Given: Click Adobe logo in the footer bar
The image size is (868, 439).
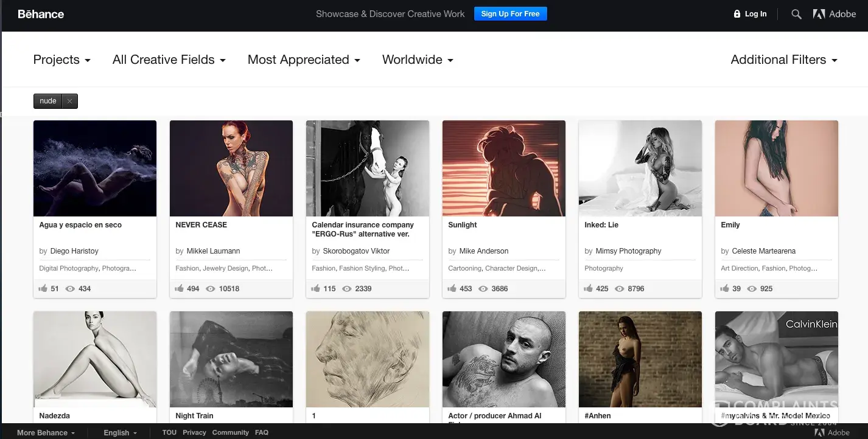Looking at the screenshot, I should point(832,433).
